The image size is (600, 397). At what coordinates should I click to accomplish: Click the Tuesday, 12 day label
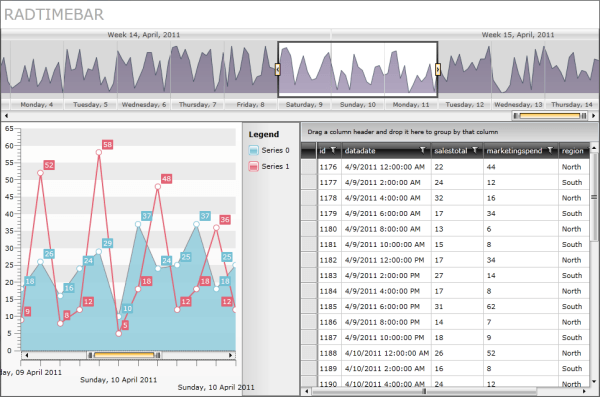click(465, 104)
